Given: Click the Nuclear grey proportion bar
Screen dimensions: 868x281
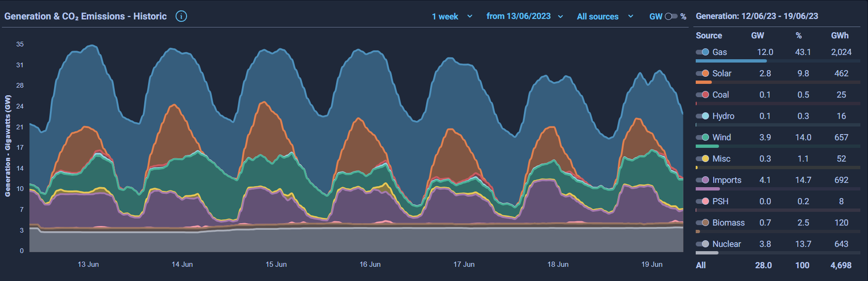Looking at the screenshot, I should [x=707, y=253].
